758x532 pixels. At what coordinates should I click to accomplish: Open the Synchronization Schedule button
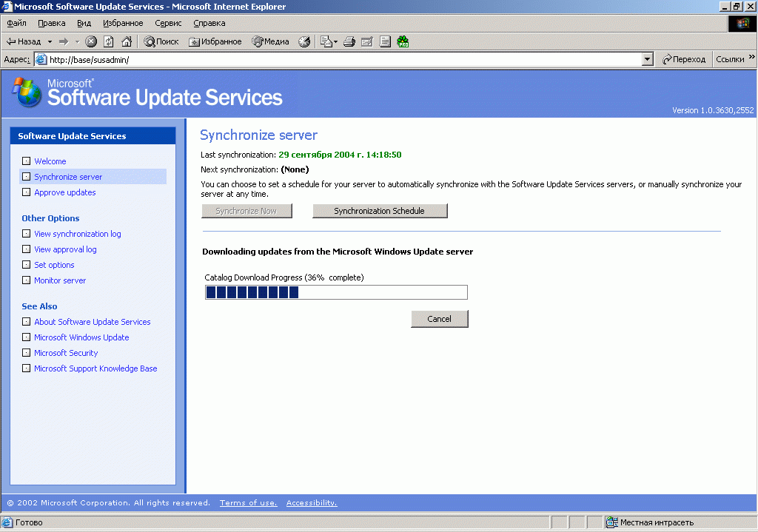(x=380, y=211)
